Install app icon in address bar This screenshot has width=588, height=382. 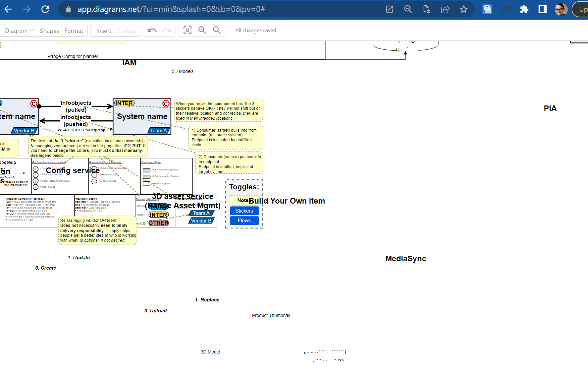point(427,9)
